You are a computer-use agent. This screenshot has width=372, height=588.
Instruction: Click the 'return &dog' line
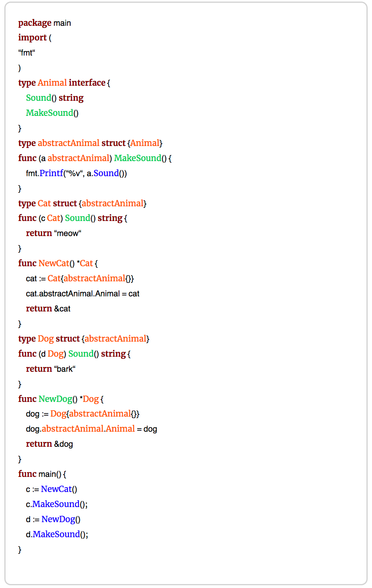(50, 444)
